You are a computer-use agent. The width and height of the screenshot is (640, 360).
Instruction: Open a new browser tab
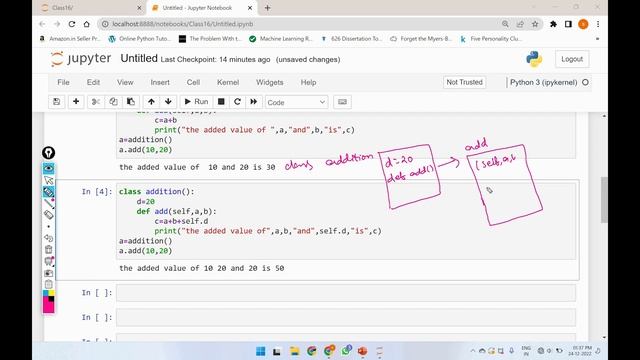coord(267,8)
